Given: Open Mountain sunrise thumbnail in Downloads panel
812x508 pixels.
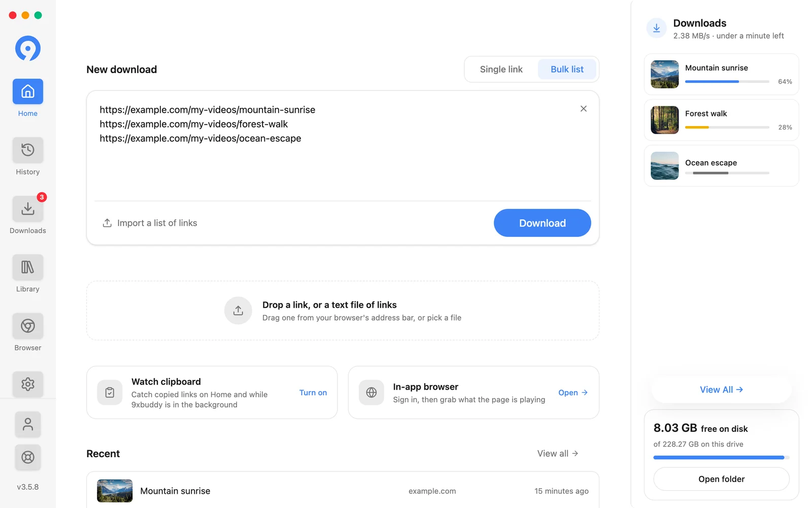Looking at the screenshot, I should click(x=665, y=74).
